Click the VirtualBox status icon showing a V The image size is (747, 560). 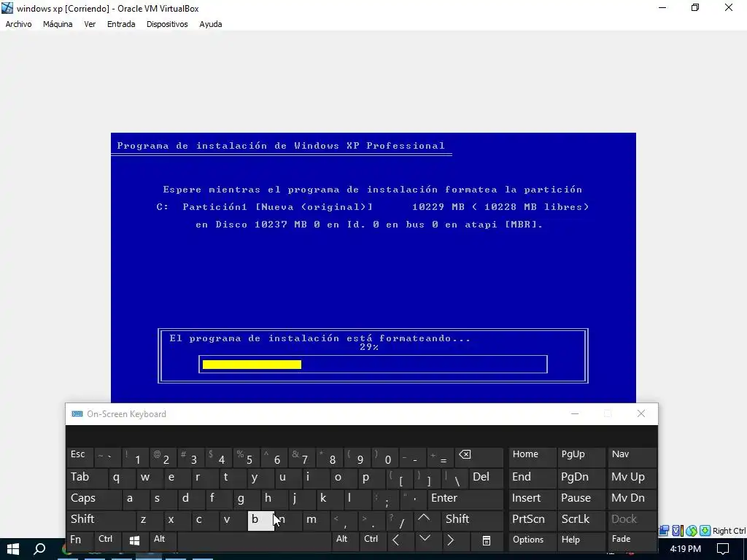pos(678,531)
